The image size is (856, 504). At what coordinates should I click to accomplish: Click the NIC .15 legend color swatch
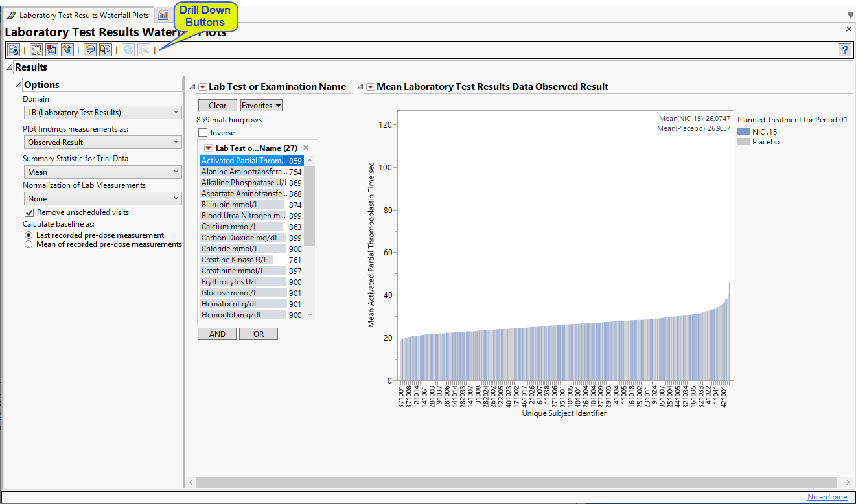[x=743, y=132]
